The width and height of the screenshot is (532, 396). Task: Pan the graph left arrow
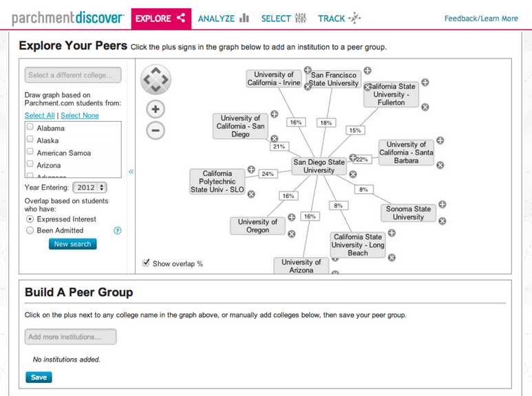pyautogui.click(x=147, y=80)
